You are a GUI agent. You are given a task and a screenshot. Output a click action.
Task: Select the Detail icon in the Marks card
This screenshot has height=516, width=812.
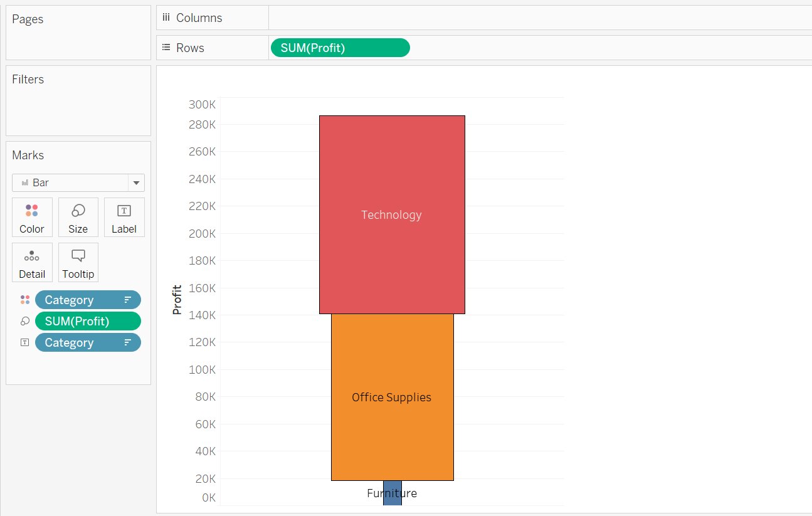click(32, 261)
